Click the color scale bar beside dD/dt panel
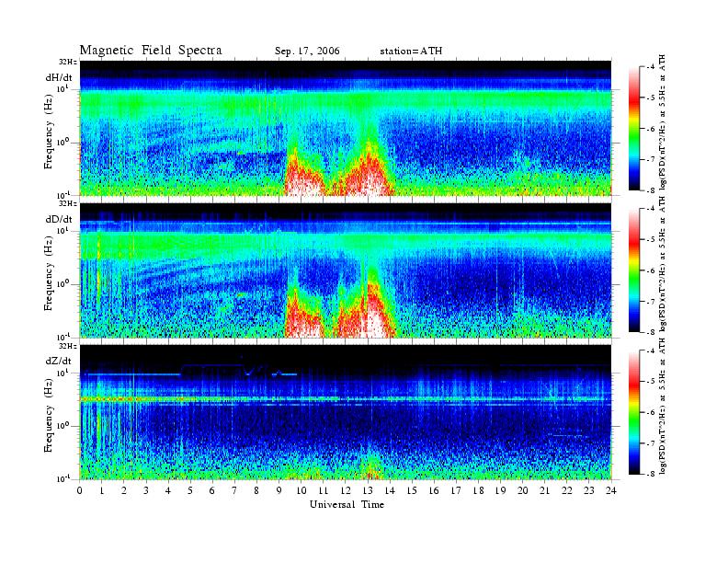728x563 pixels. [634, 270]
